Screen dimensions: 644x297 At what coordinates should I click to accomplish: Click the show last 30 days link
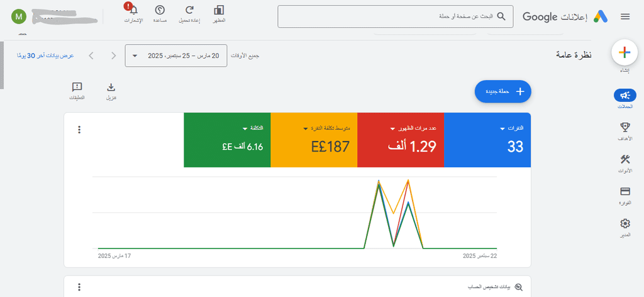tap(45, 55)
